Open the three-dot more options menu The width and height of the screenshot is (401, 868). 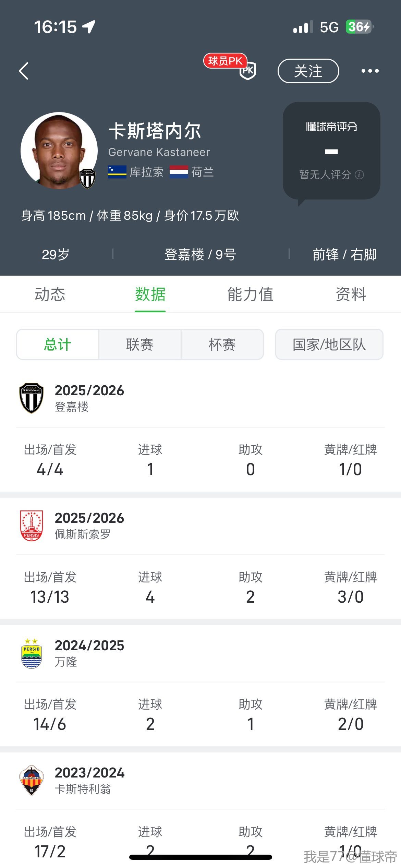(x=370, y=71)
